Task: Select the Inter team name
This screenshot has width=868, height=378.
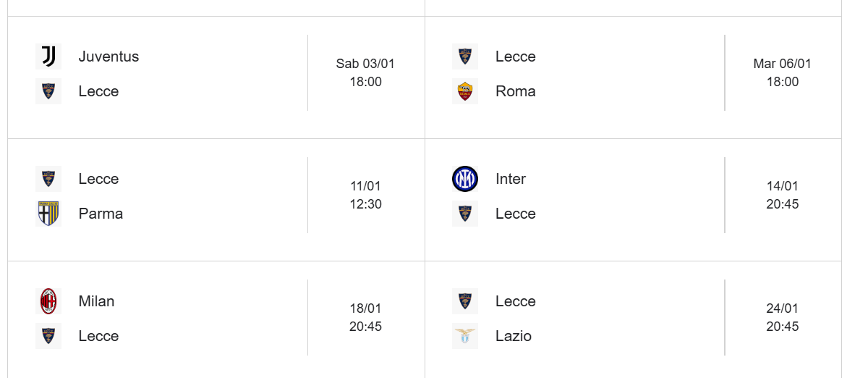Action: point(511,179)
